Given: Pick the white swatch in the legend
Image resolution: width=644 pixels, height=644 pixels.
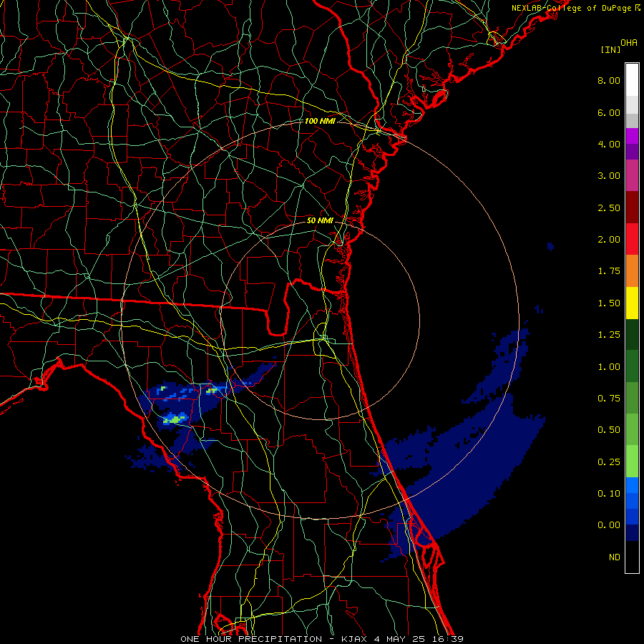Looking at the screenshot, I should click(632, 80).
